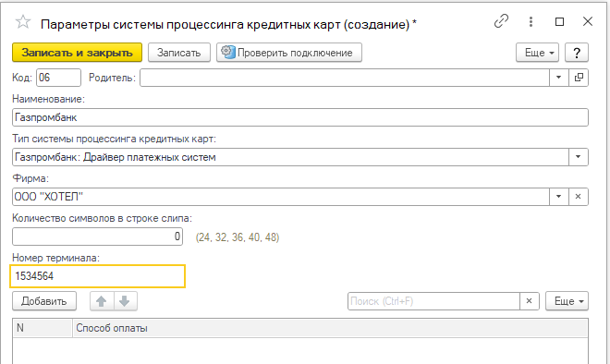This screenshot has height=364, width=610.
Task: Maximize the form window
Action: pyautogui.click(x=559, y=21)
